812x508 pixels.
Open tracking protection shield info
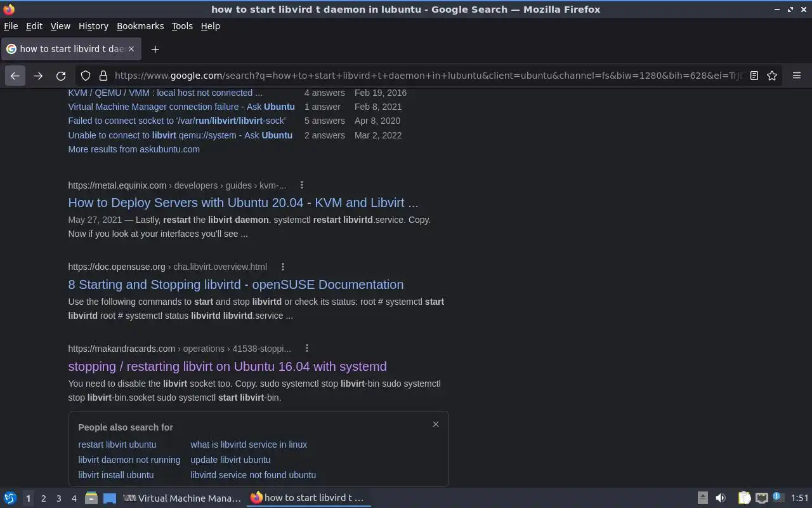click(86, 76)
